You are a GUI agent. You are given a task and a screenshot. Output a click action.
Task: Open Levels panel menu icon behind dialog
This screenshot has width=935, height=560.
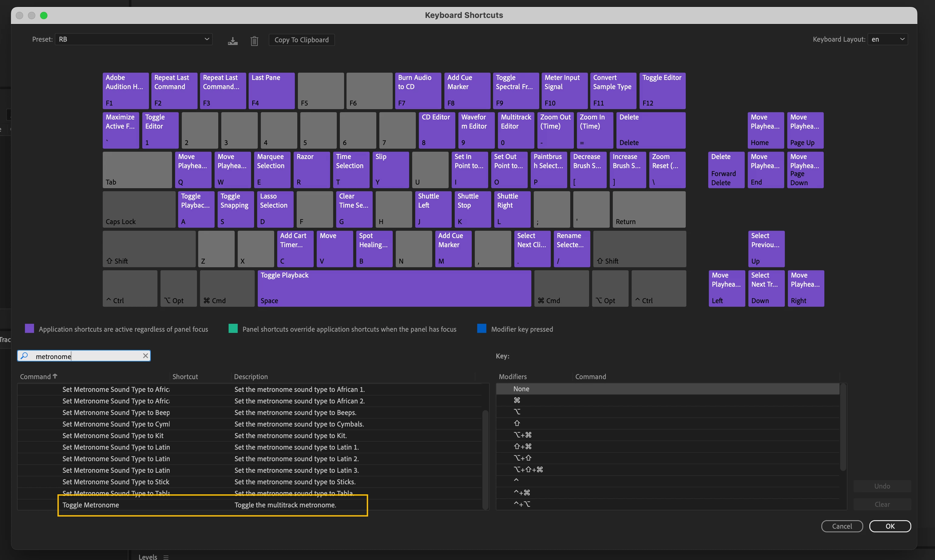[x=166, y=557]
